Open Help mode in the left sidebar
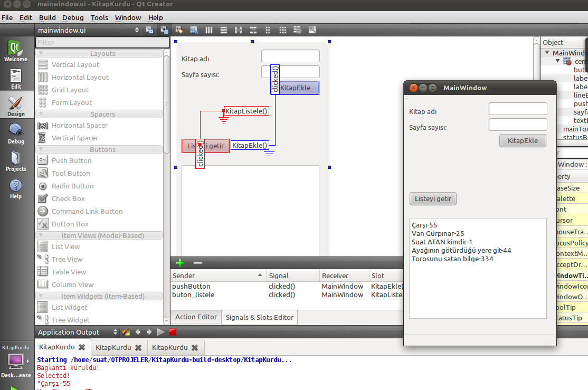588x390 pixels. 16,188
